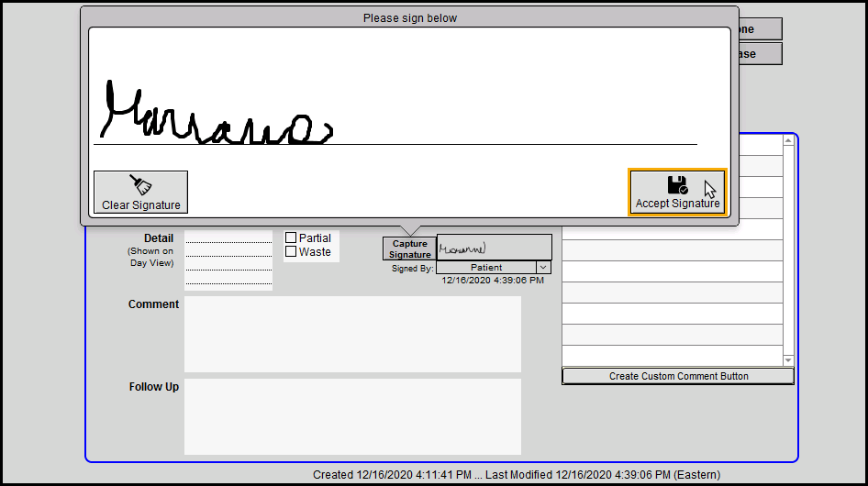The height and width of the screenshot is (486, 868).
Task: Select the first Detail line field
Action: 228,237
